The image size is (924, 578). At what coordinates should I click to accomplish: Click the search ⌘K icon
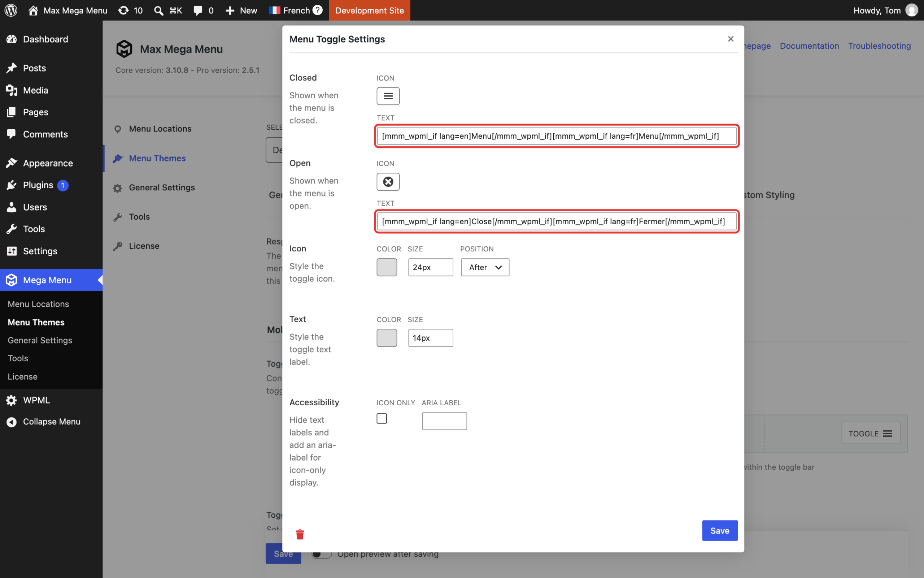pos(167,10)
